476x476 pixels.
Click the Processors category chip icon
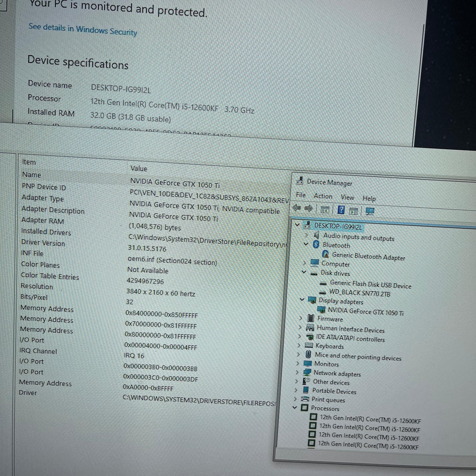click(304, 407)
